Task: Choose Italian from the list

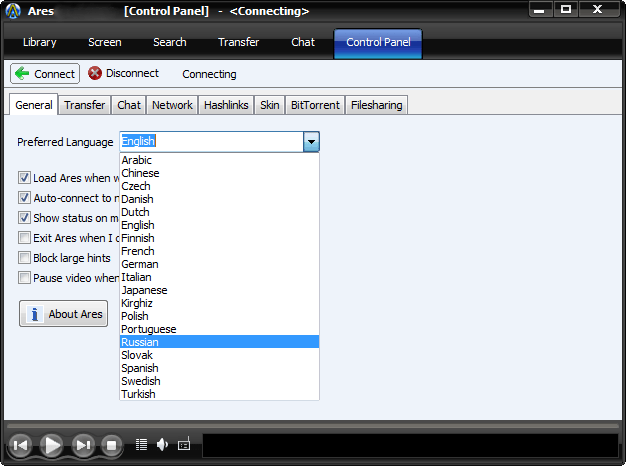Action: pyautogui.click(x=219, y=277)
